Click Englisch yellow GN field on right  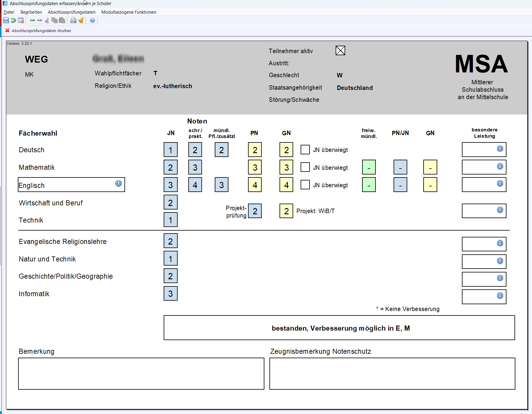(x=430, y=185)
